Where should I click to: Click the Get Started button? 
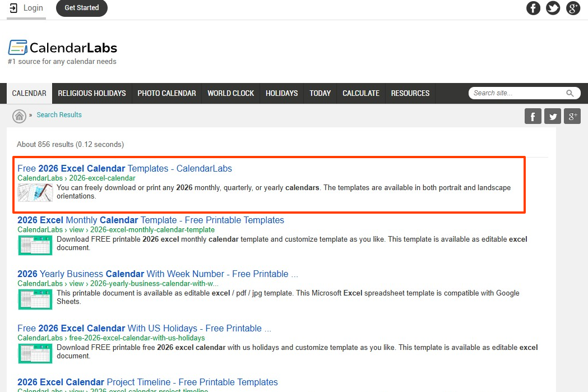82,8
